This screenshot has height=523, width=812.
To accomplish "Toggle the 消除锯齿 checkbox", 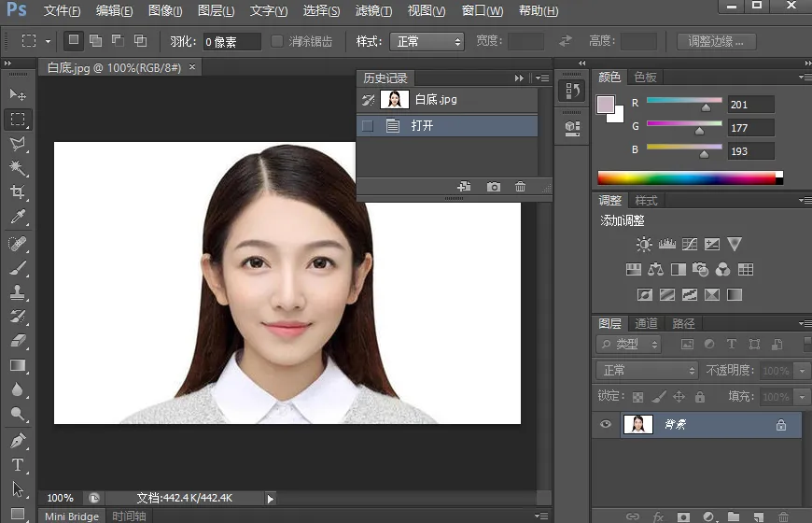I will (x=277, y=42).
